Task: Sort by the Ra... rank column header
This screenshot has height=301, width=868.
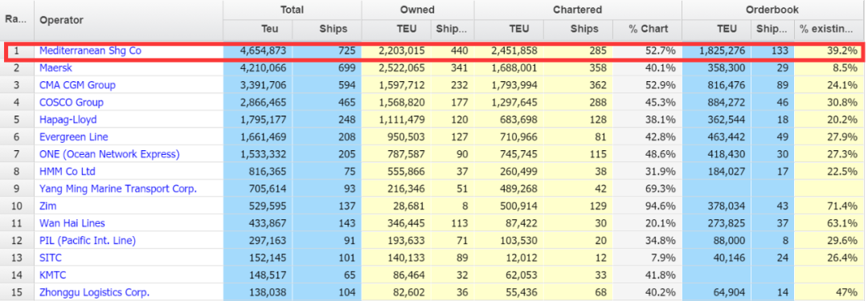Action: click(17, 20)
